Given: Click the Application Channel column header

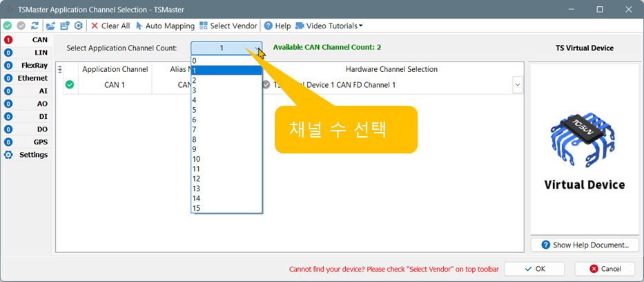Looking at the screenshot, I should [x=115, y=70].
